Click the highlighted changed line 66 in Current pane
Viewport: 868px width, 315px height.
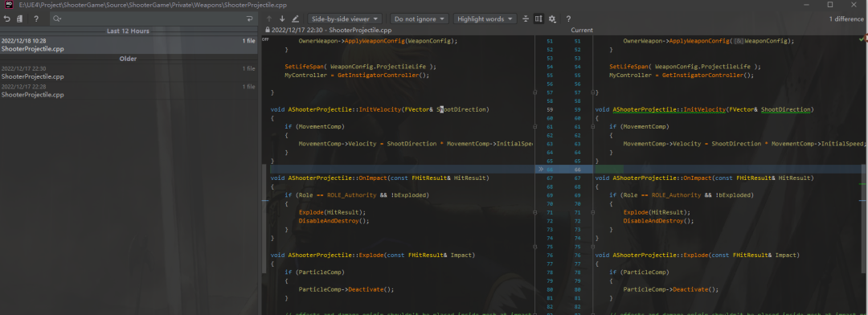730,169
